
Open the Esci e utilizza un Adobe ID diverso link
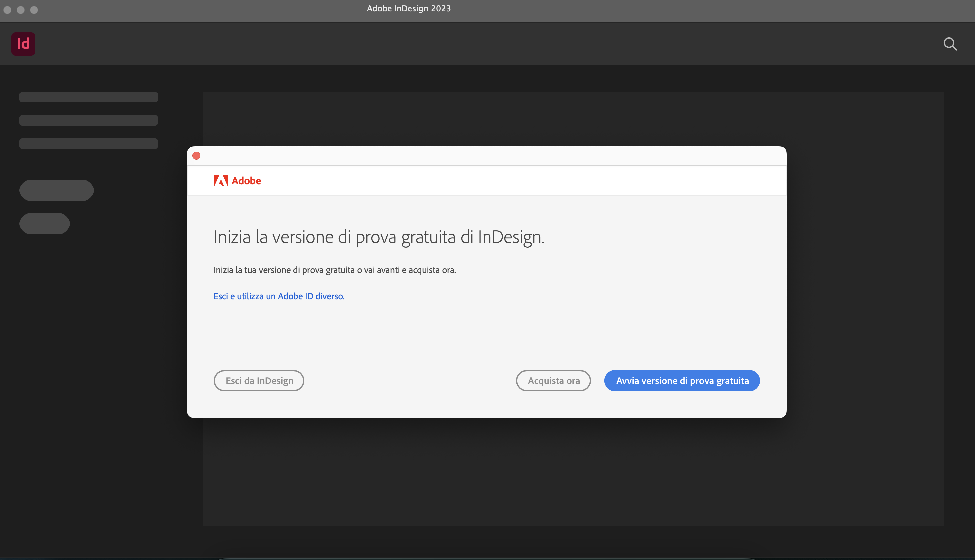tap(279, 296)
